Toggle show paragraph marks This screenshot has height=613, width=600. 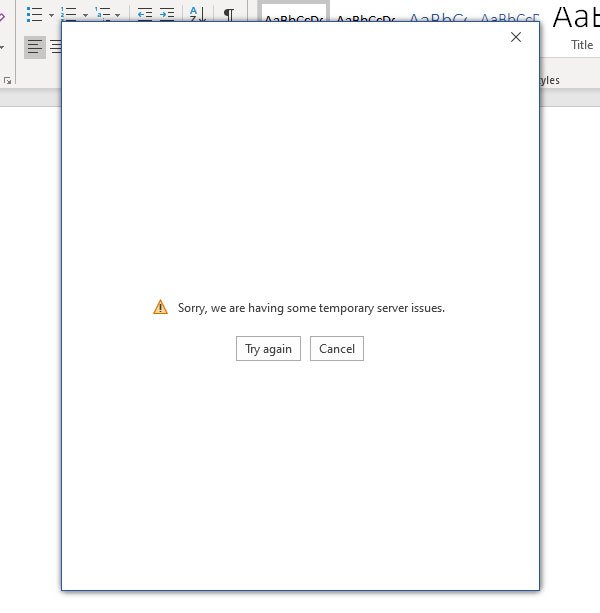[x=229, y=14]
